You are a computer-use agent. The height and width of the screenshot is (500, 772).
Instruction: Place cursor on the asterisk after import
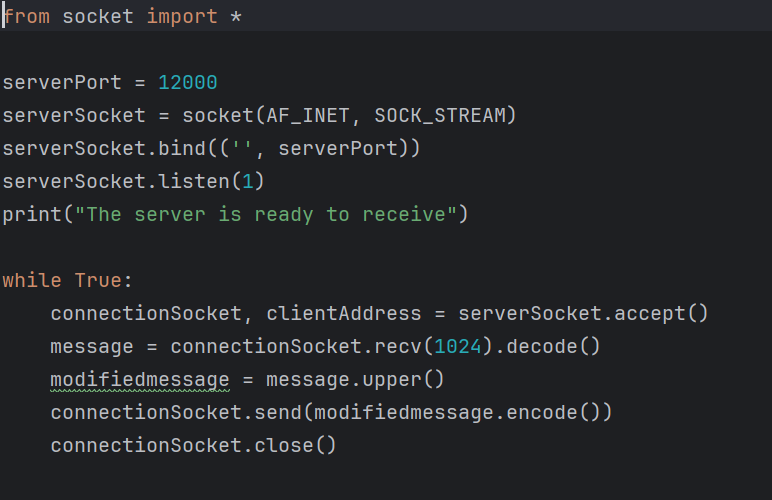coord(236,18)
